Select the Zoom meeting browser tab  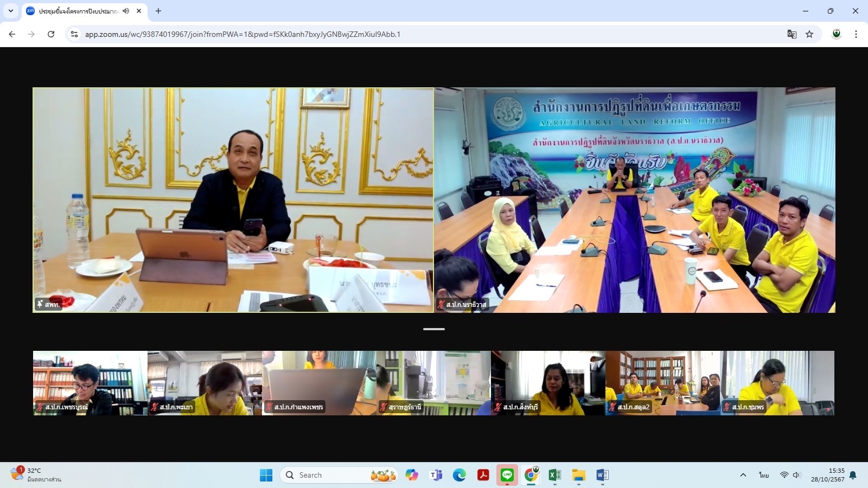click(x=84, y=11)
